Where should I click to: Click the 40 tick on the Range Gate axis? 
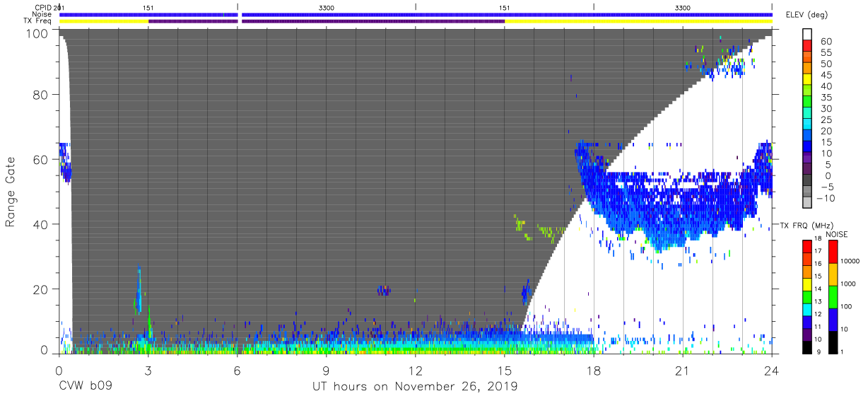click(42, 224)
